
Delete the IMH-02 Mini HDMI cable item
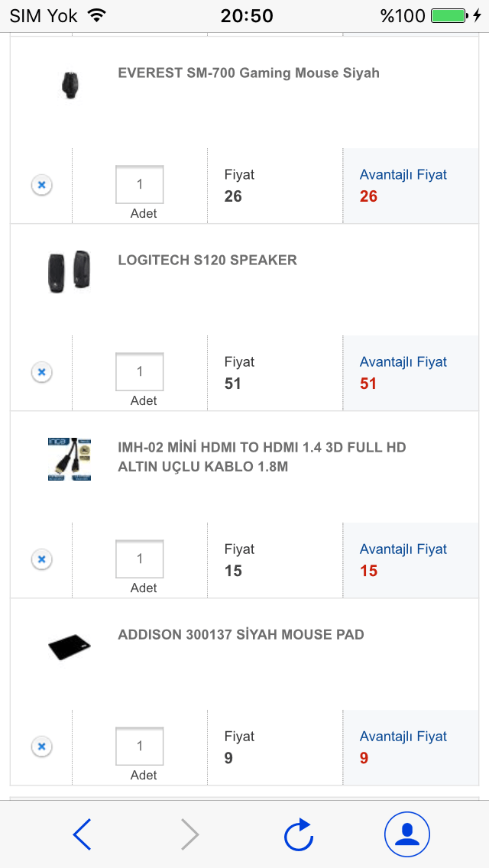[x=42, y=559]
